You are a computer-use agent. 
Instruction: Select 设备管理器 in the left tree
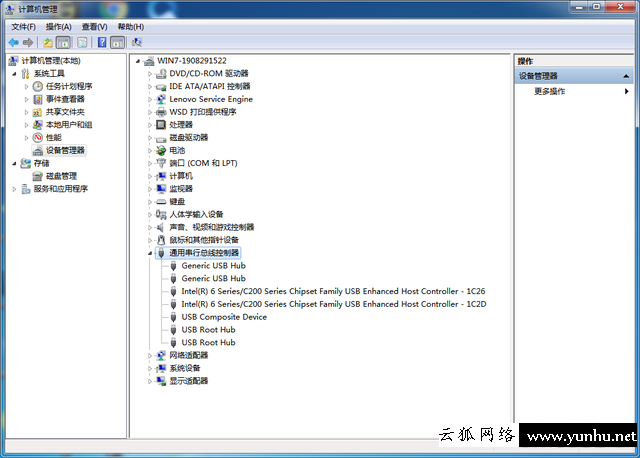click(x=65, y=151)
